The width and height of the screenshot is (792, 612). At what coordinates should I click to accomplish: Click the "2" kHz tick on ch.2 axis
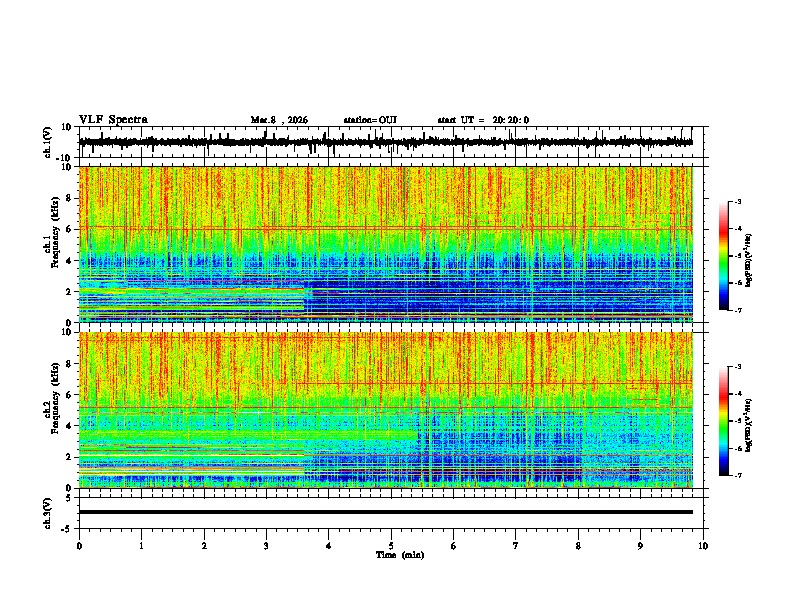70,457
